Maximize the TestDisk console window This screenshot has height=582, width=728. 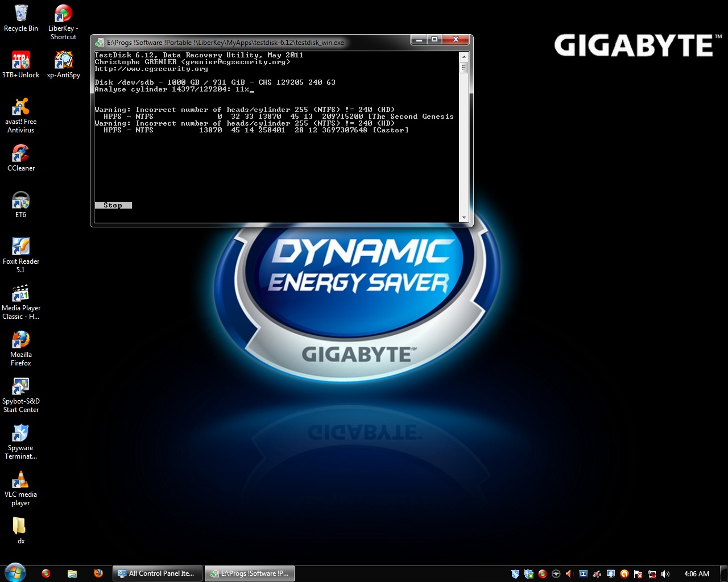click(x=435, y=39)
